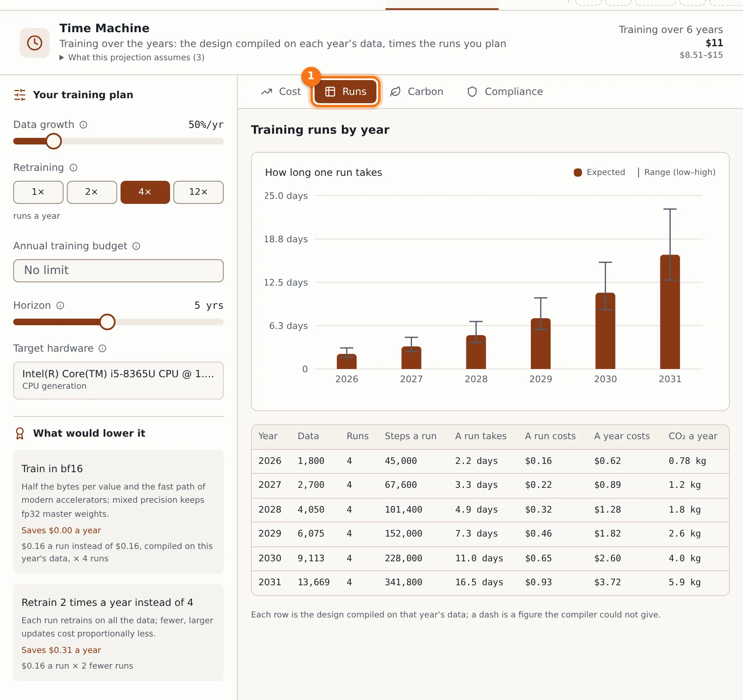Show info for Target hardware
743x700 pixels.
point(102,348)
